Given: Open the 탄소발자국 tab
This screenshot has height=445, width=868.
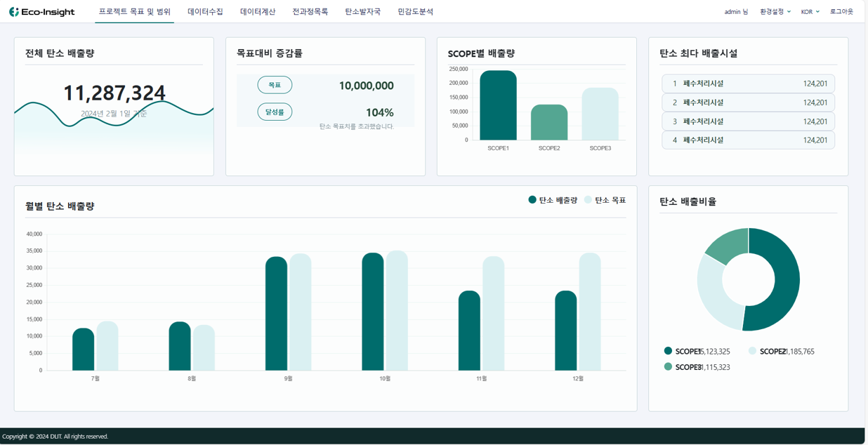Looking at the screenshot, I should pyautogui.click(x=362, y=12).
